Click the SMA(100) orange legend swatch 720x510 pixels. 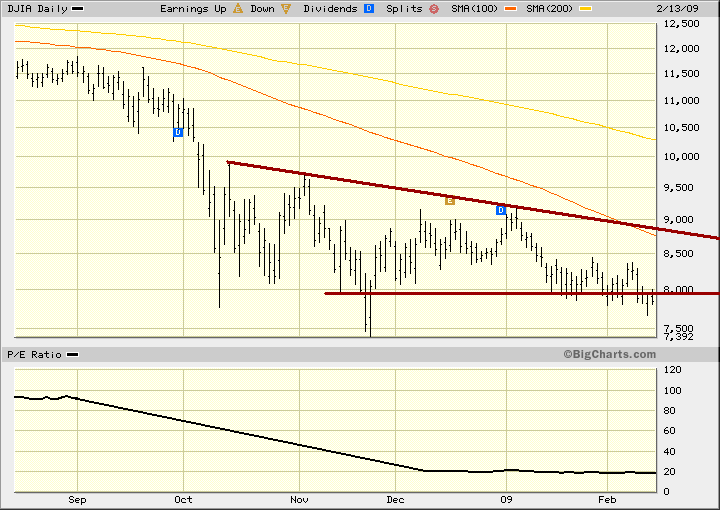510,9
